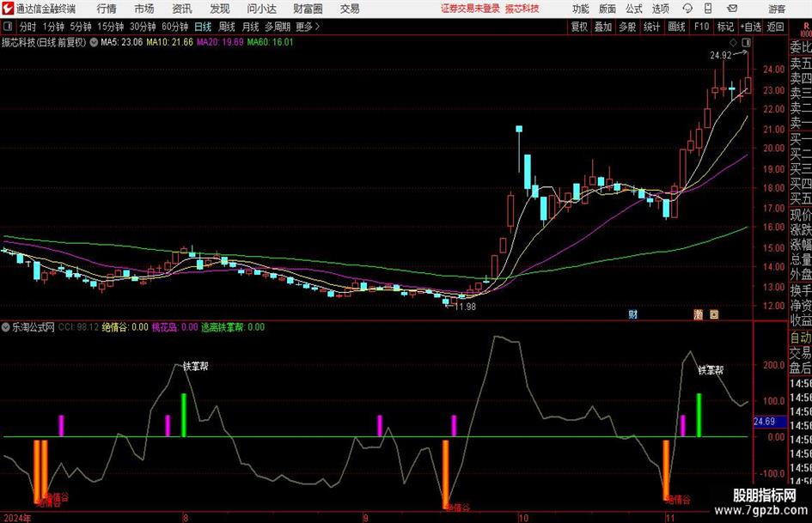
Task: Open the 问小达 menu
Action: pos(261,9)
